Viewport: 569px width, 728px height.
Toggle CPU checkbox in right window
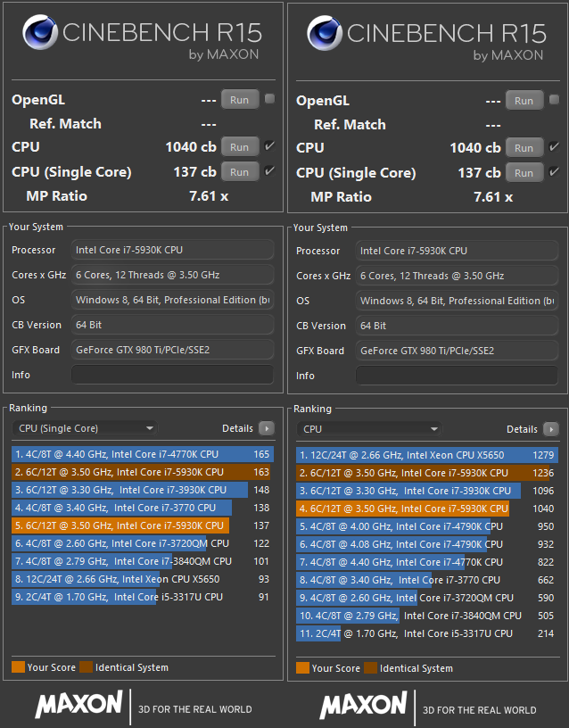554,146
